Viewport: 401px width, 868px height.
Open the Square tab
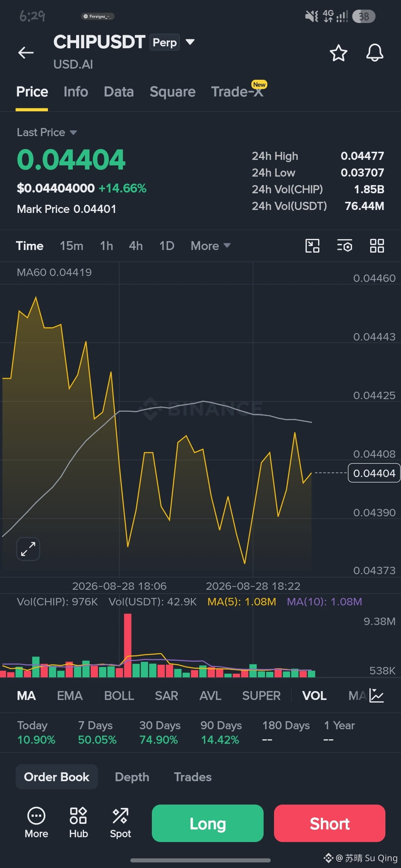[x=173, y=92]
